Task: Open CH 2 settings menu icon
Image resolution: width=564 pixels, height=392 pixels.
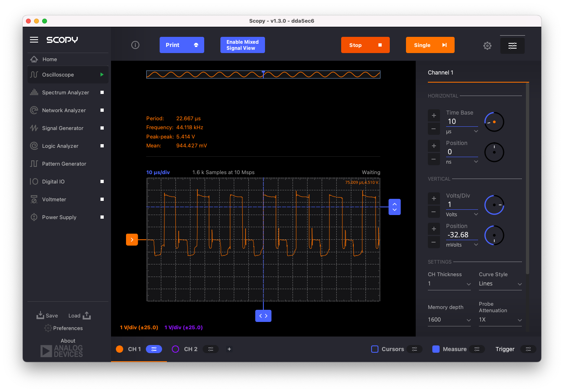Action: tap(211, 349)
